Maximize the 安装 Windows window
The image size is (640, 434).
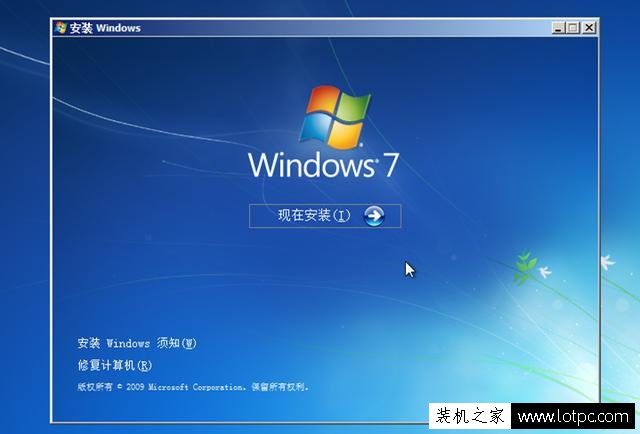coord(573,28)
